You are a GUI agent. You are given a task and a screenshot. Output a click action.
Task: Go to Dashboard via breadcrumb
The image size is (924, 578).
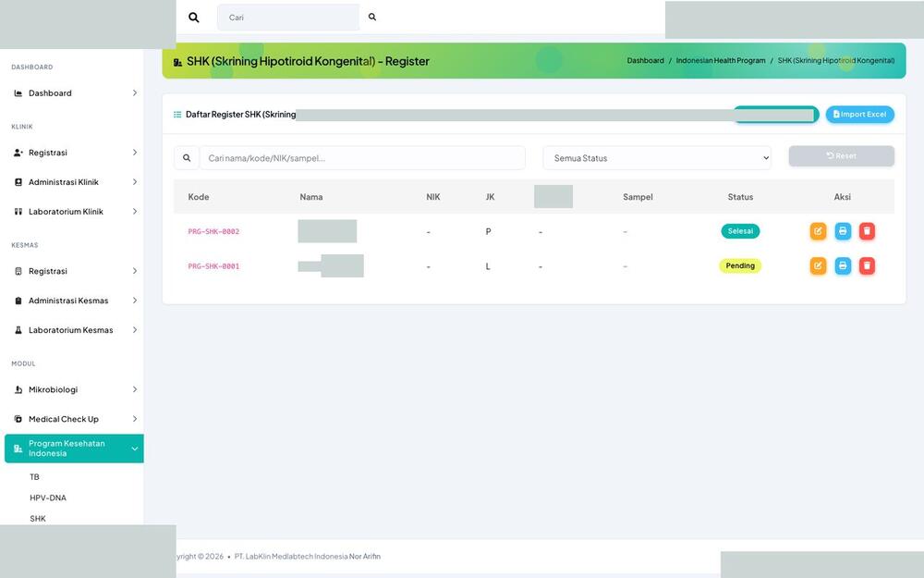(x=645, y=61)
